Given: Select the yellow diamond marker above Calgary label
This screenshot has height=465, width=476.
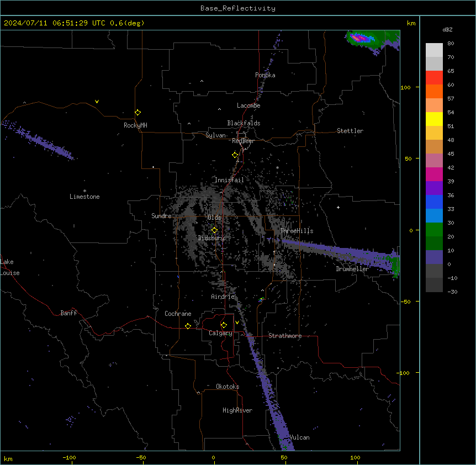Looking at the screenshot, I should pyautogui.click(x=224, y=325).
